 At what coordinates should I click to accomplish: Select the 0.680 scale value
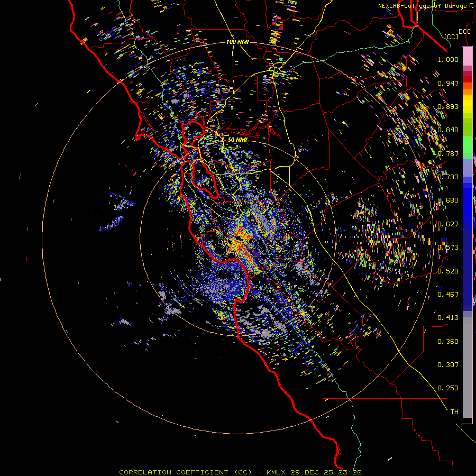point(448,200)
